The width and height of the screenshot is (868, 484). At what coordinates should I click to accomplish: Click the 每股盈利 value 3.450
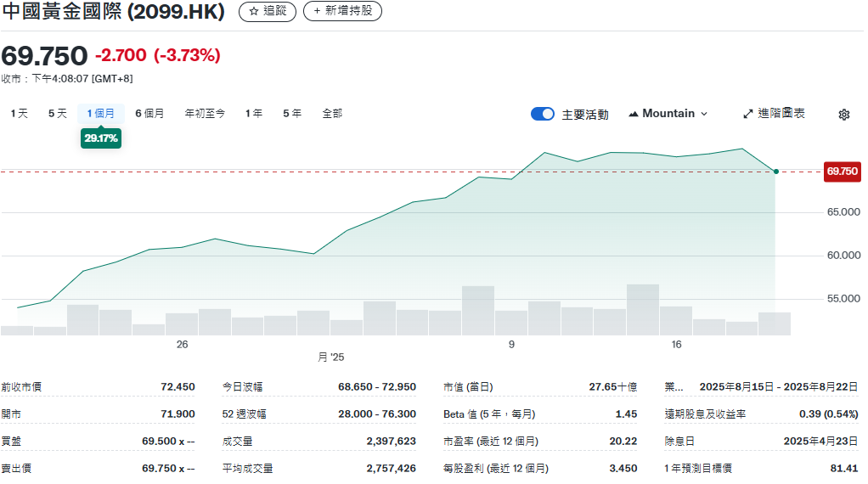tap(623, 469)
